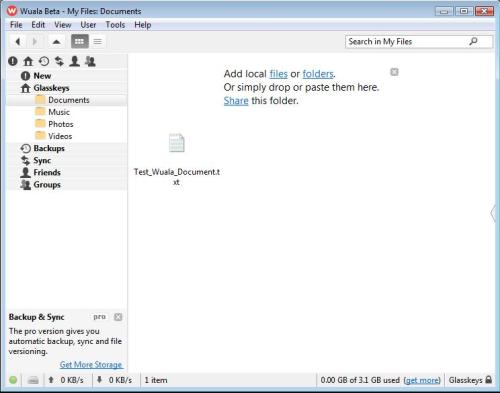The width and height of the screenshot is (500, 393).
Task: Select the New item in sidebar
Action: 67,76
